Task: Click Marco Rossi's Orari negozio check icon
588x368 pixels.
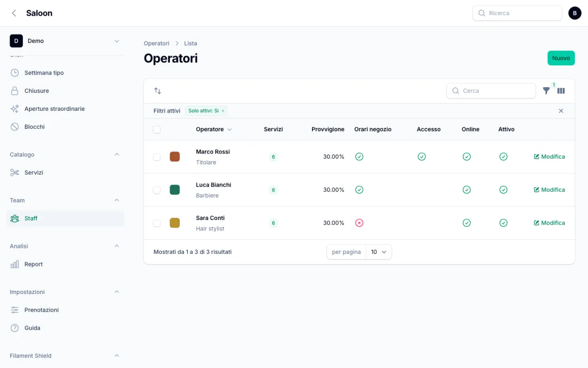Action: click(x=359, y=156)
